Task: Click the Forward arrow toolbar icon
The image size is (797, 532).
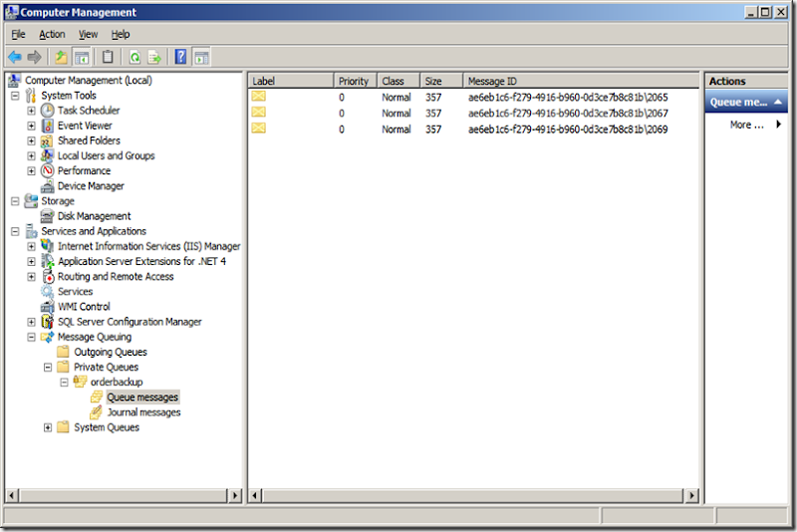Action: point(34,57)
